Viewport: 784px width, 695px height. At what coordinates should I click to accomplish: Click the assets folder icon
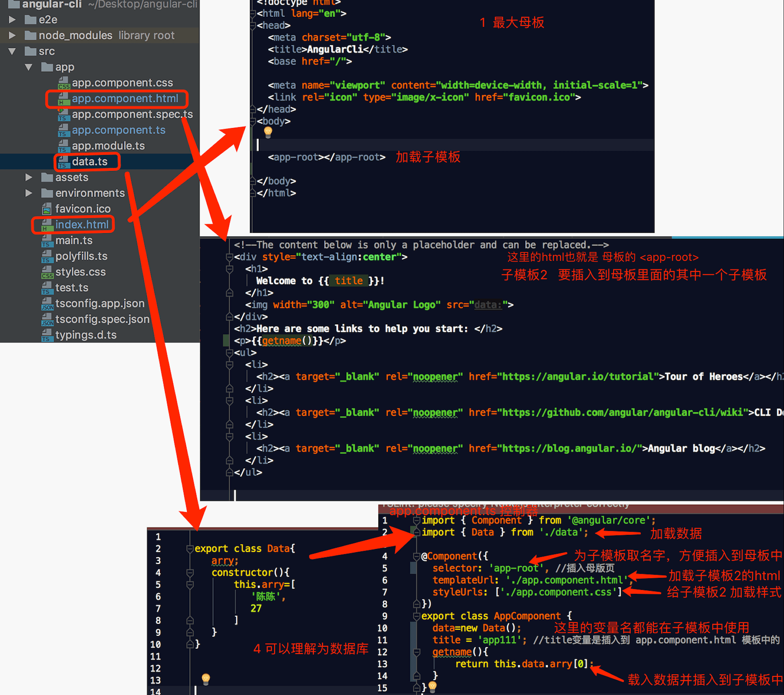(x=47, y=177)
